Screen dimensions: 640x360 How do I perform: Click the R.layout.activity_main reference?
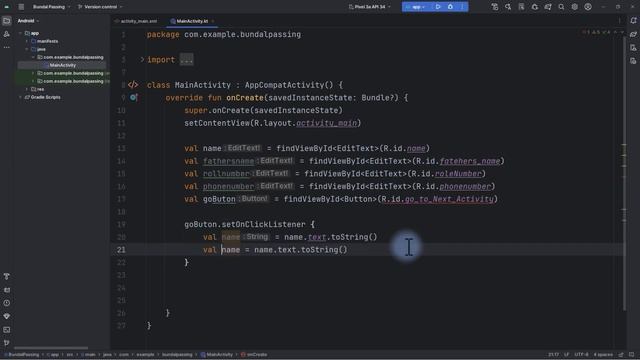[x=305, y=123]
